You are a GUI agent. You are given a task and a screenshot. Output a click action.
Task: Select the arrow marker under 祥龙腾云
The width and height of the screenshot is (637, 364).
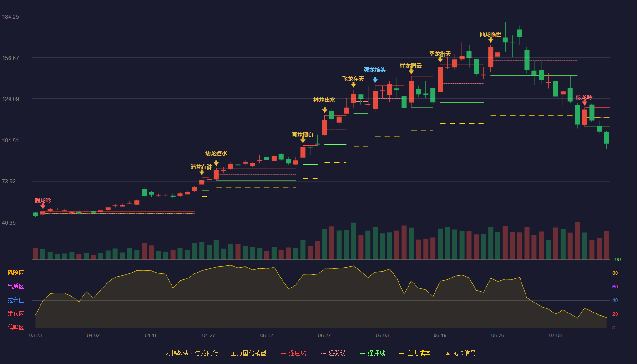(411, 71)
